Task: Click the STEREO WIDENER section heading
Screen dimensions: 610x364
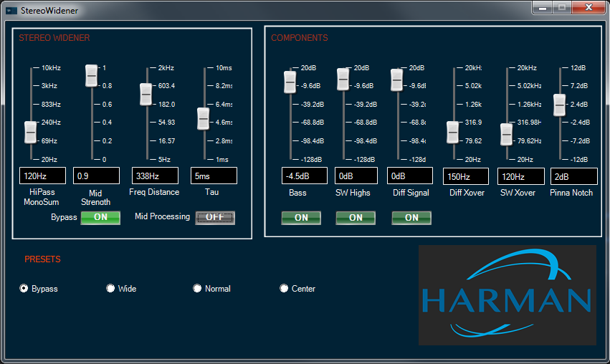Action: [54, 38]
